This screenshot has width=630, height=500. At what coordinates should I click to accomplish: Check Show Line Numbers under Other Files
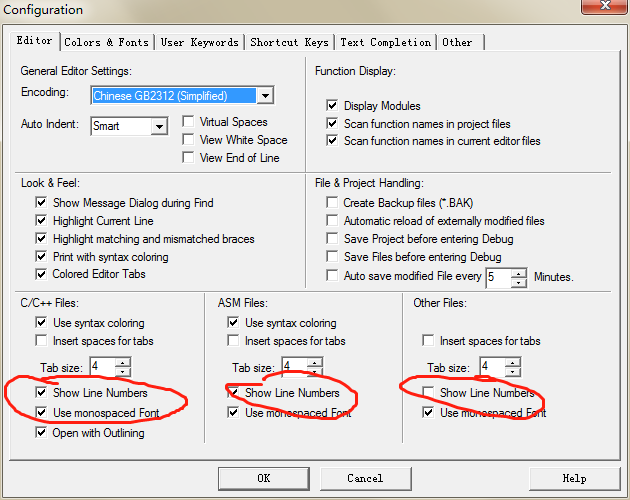point(428,393)
